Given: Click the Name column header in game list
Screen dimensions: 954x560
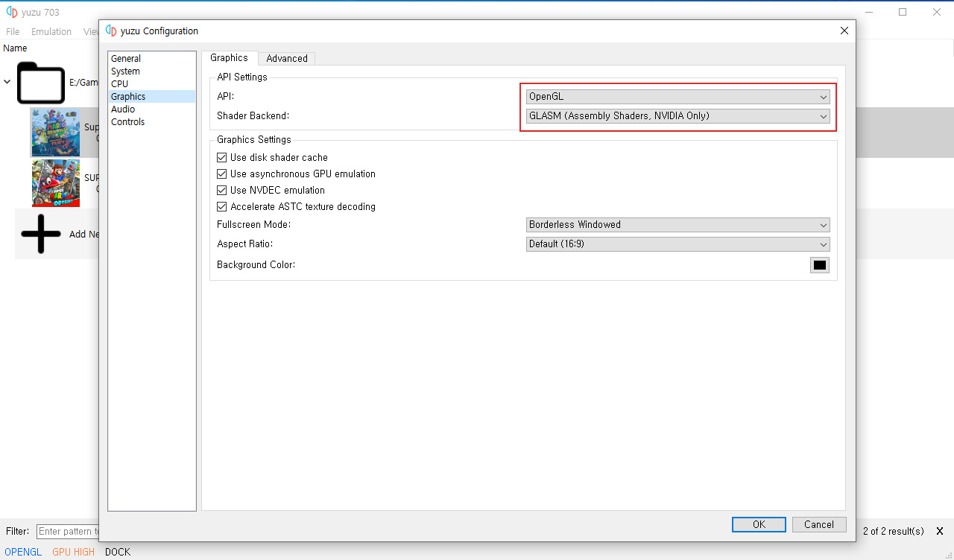Looking at the screenshot, I should pyautogui.click(x=15, y=48).
